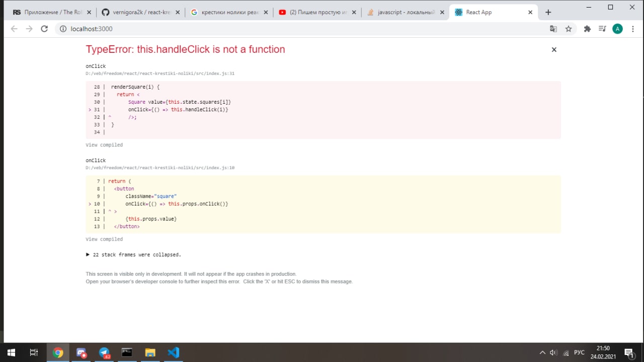Open Visual Studio Code from the taskbar
Viewport: 644px width, 362px height.
click(x=173, y=352)
